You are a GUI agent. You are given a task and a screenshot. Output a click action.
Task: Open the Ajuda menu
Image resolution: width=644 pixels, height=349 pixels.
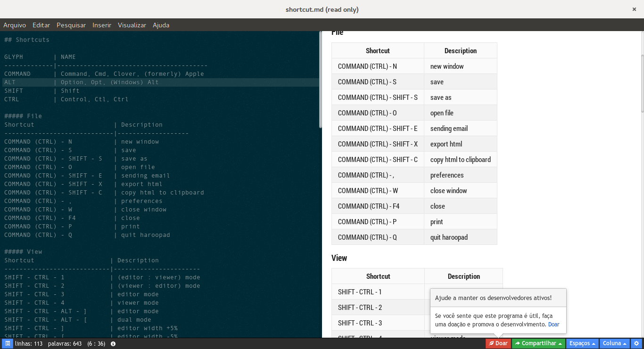(161, 25)
